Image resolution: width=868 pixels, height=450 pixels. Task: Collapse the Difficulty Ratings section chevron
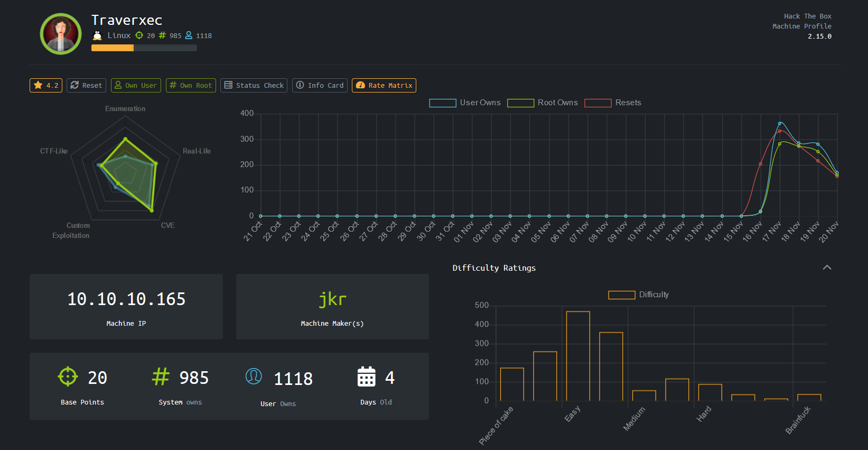(827, 268)
